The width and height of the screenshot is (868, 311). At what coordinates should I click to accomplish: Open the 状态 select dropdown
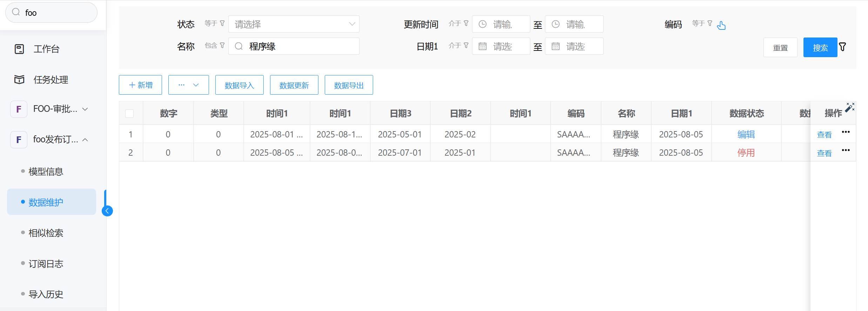click(x=294, y=24)
